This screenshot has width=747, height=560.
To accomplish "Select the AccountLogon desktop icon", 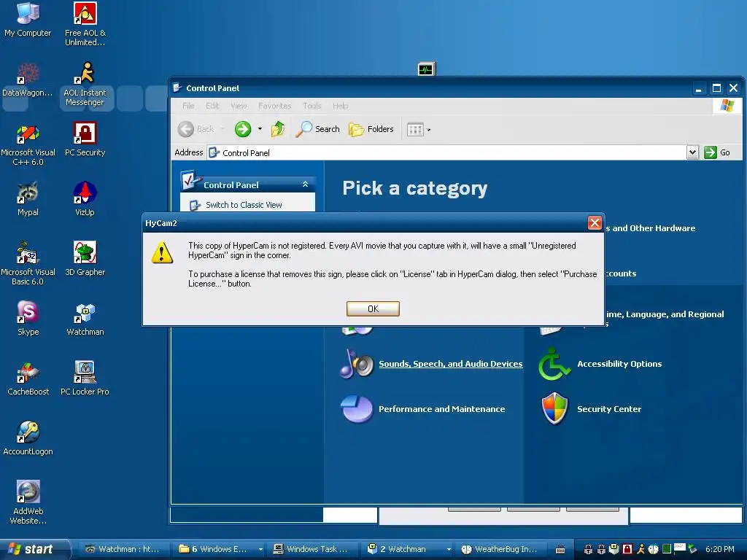I will coord(28,438).
